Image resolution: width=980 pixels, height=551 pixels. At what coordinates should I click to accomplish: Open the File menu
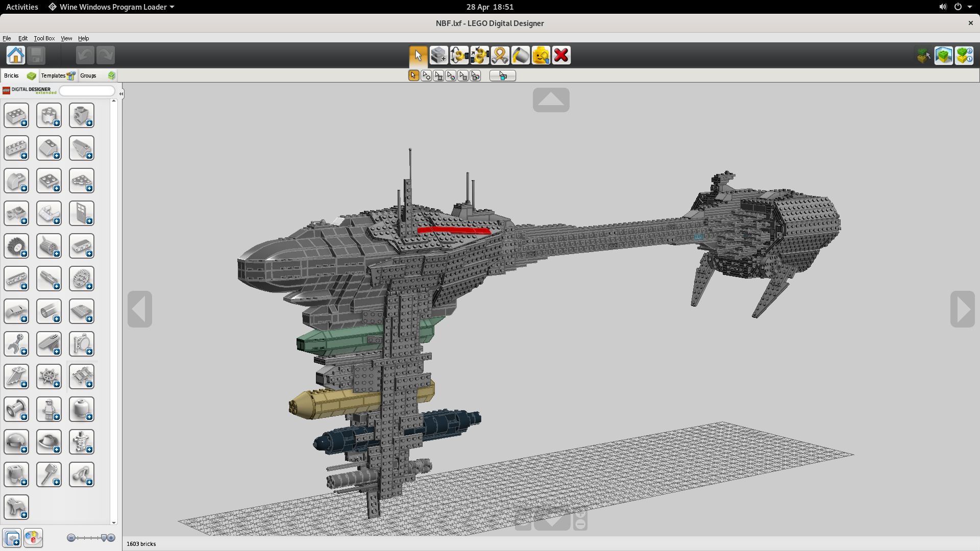[x=7, y=38]
